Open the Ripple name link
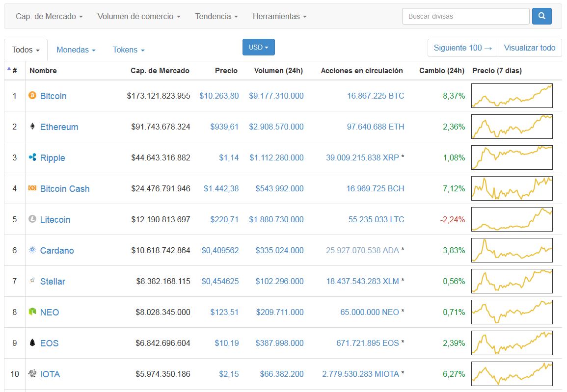 [x=53, y=158]
